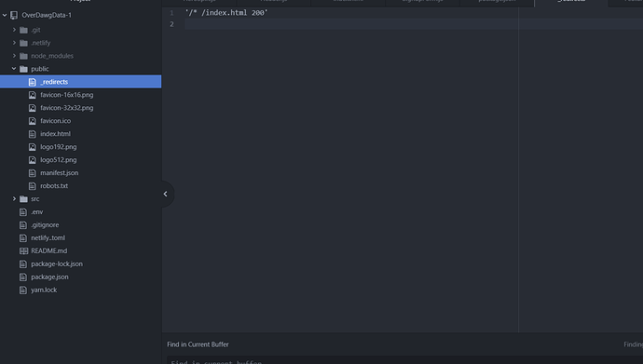Click the logo192.png image icon
The width and height of the screenshot is (643, 364).
pyautogui.click(x=33, y=147)
